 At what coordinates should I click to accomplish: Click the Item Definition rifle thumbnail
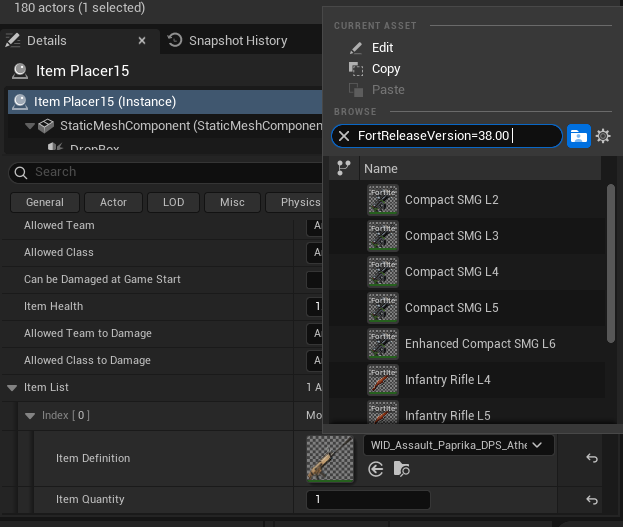330,459
